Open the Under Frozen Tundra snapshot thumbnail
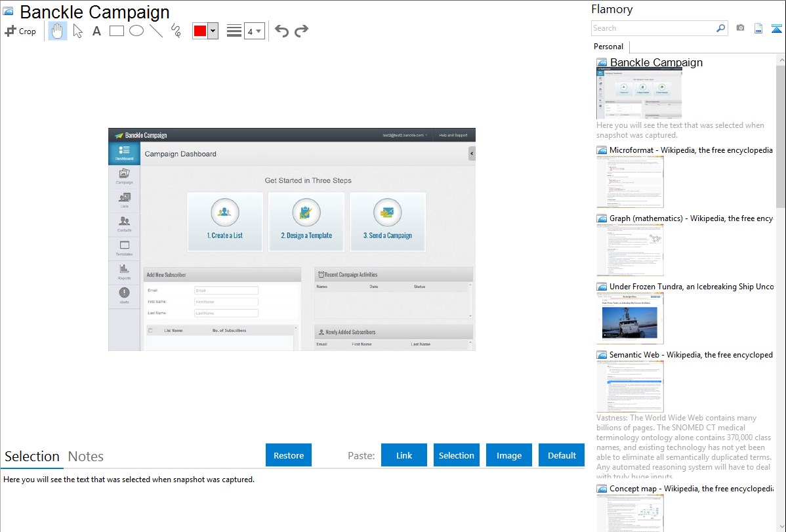Viewport: 786px width, 532px height. point(630,318)
